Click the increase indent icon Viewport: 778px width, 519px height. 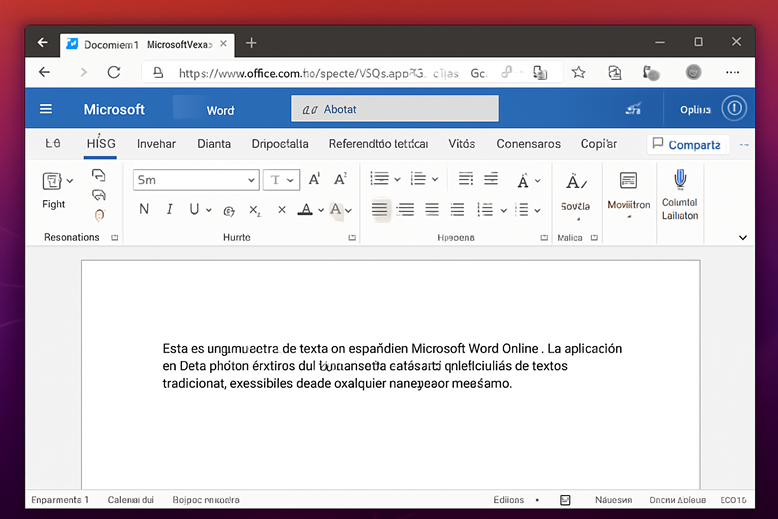click(x=491, y=179)
